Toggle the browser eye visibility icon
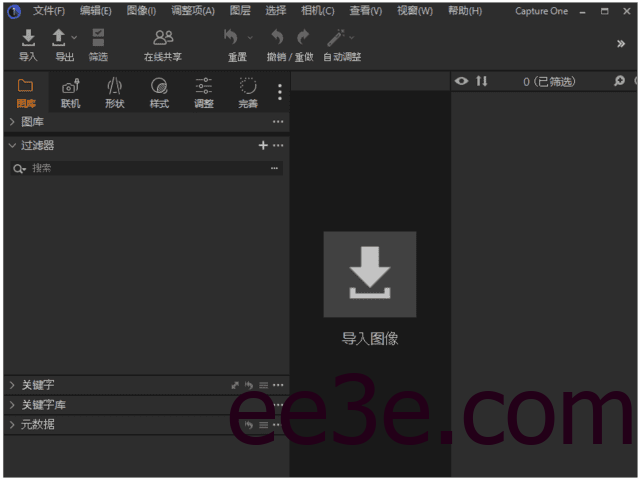 462,81
